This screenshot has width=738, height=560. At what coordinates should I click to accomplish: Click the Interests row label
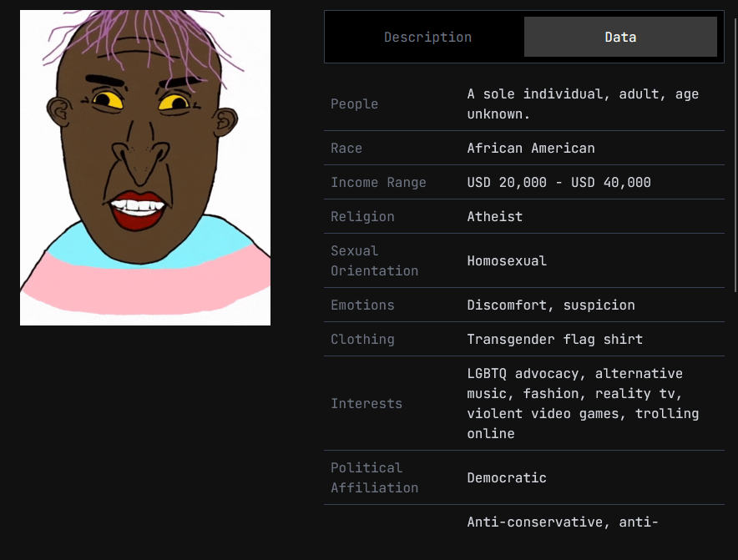pyautogui.click(x=366, y=404)
